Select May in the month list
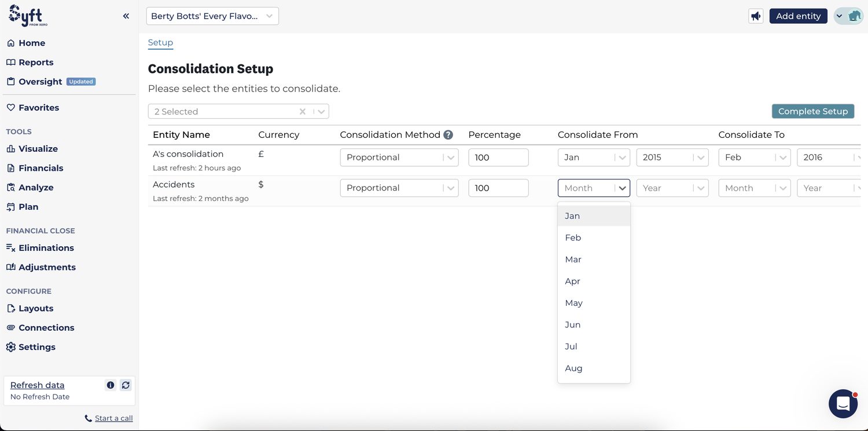The width and height of the screenshot is (868, 431). 594,303
